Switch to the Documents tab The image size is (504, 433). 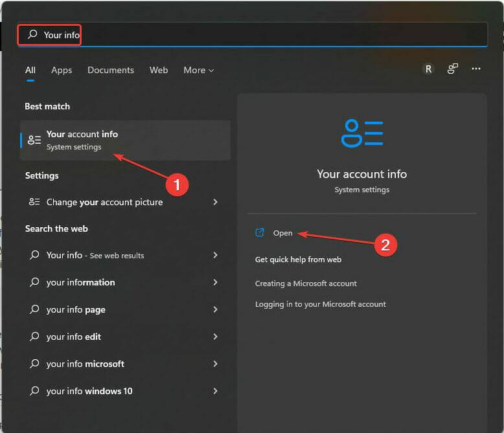pos(111,70)
